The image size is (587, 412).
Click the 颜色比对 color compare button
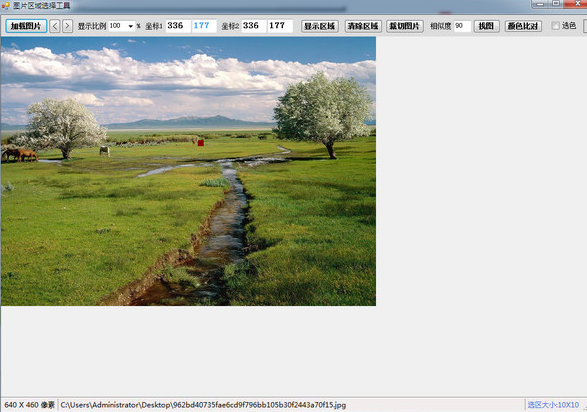523,26
